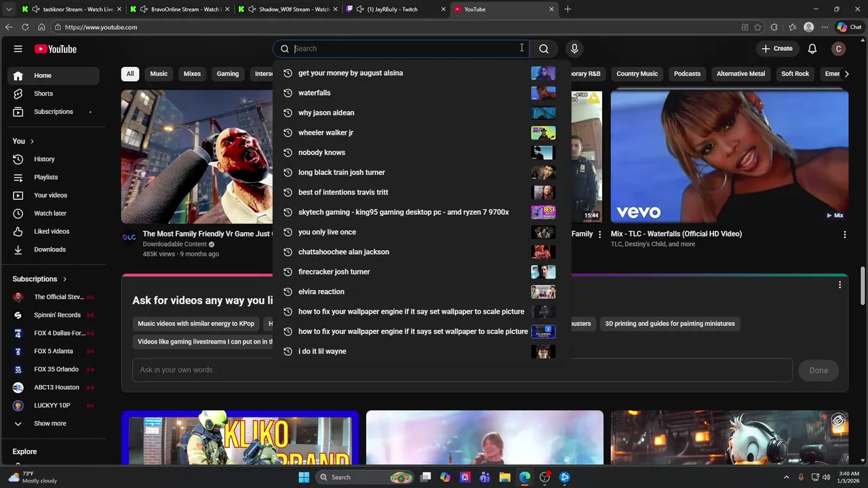The width and height of the screenshot is (868, 488).
Task: Switch to the JayRBully Twitch tab
Action: tap(396, 9)
